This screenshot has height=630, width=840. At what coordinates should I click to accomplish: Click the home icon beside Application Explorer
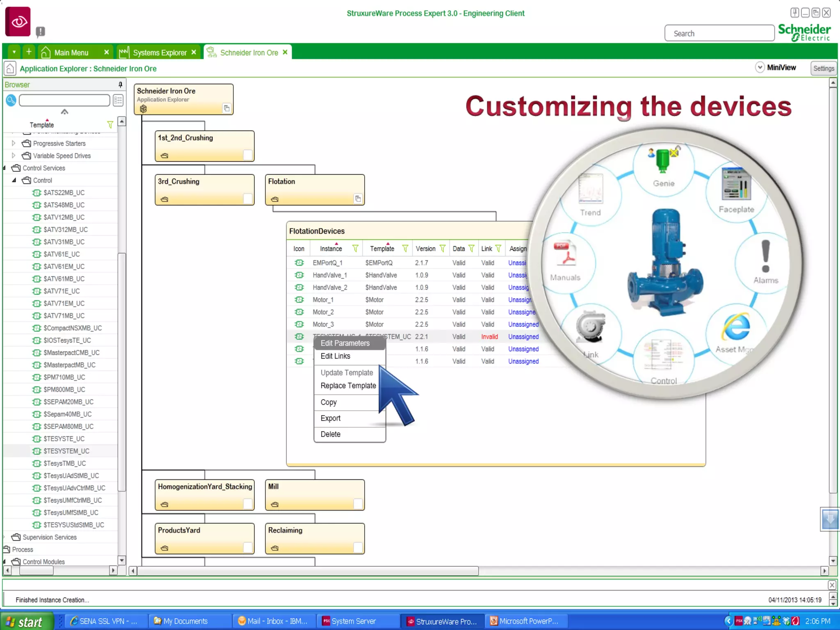pos(10,68)
